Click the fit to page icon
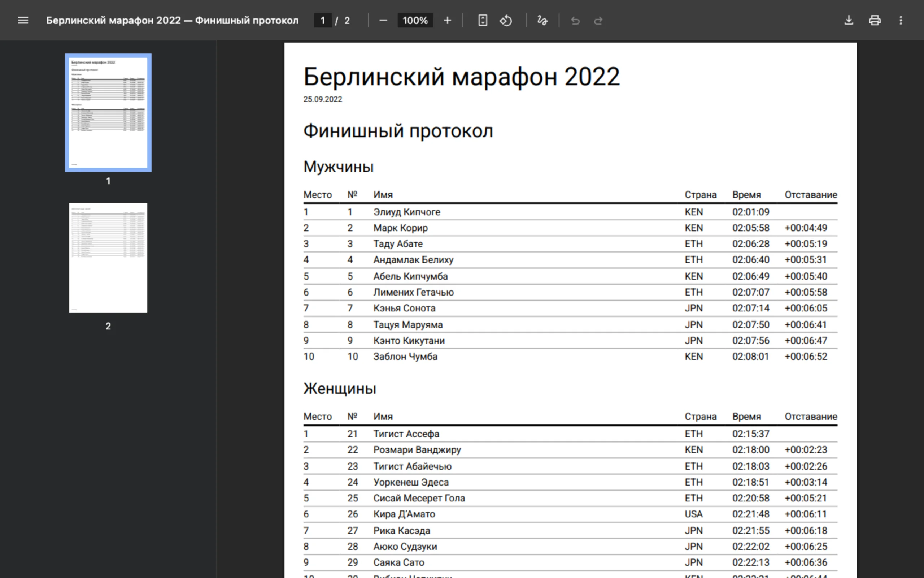Screen dimensions: 924x578 [483, 20]
